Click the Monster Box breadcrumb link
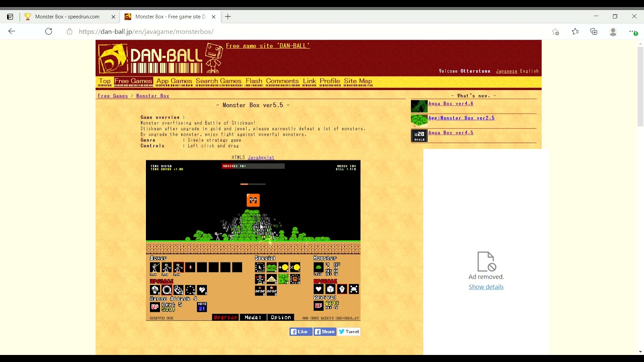Screen dimensions: 644x362 152,96
